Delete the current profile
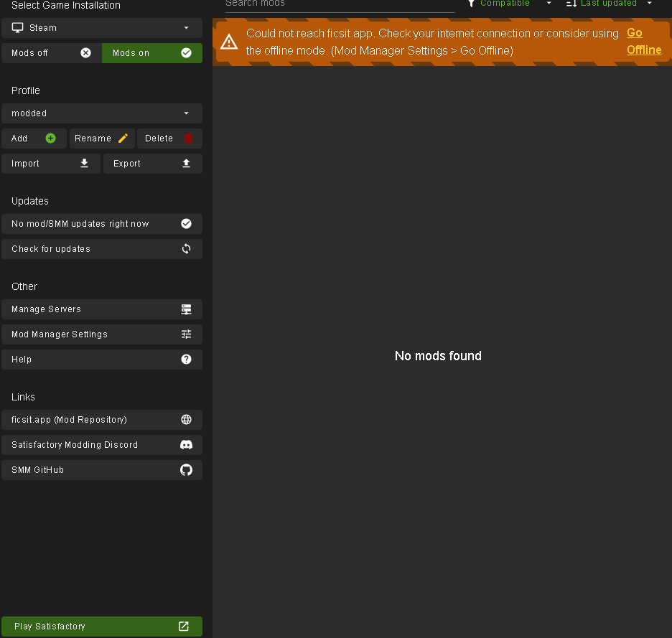Viewport: 672px width, 638px height. click(169, 139)
